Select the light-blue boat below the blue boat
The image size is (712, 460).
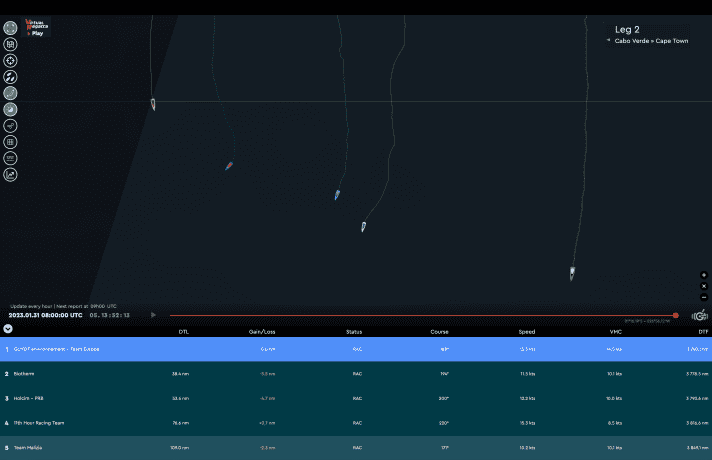tap(363, 227)
